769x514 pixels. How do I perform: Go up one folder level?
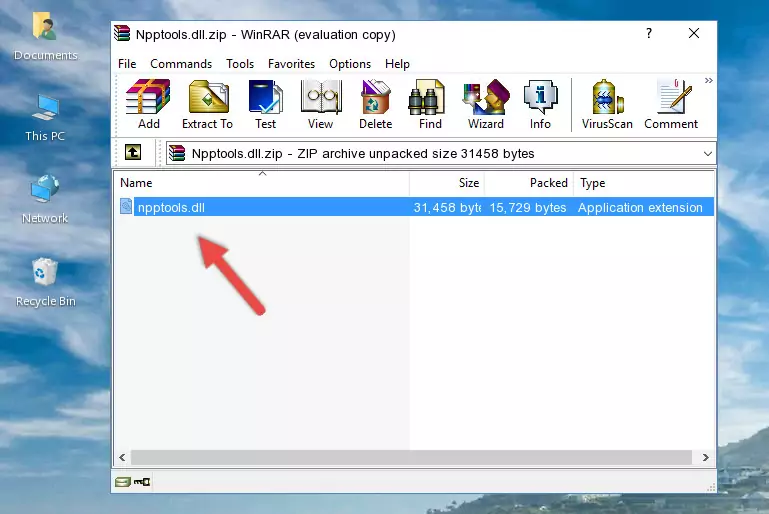click(133, 153)
